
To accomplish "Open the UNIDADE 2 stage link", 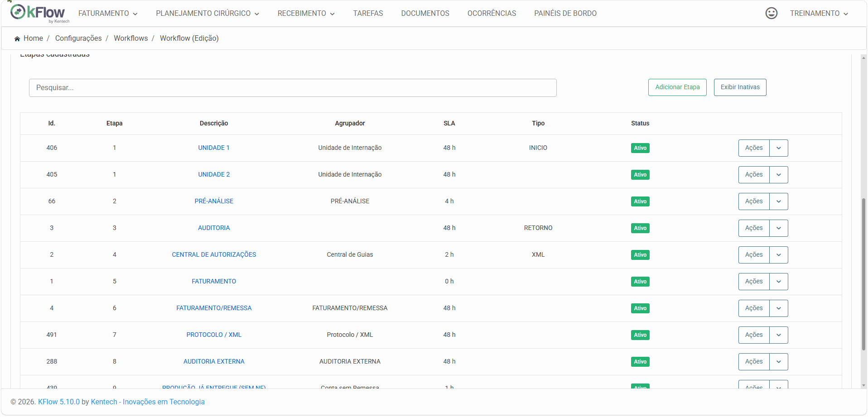I will tap(214, 175).
